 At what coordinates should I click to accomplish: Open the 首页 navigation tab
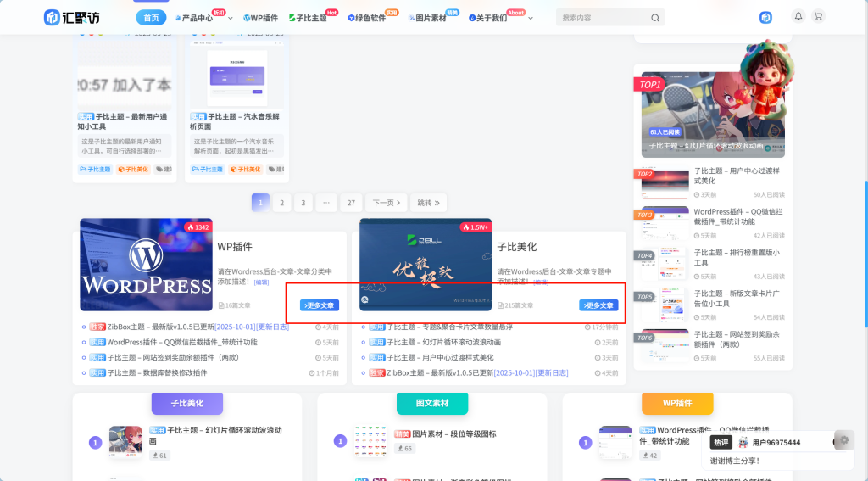point(151,18)
